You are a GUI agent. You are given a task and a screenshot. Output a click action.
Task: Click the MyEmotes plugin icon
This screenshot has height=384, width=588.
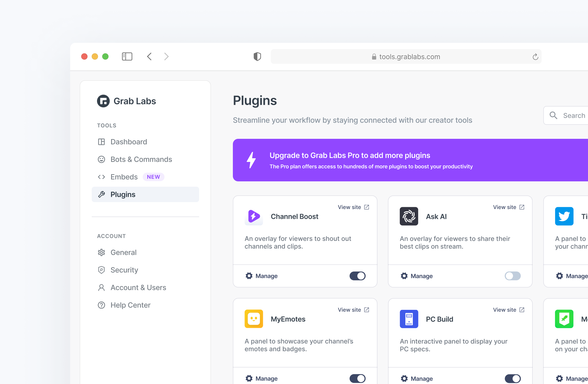click(254, 319)
